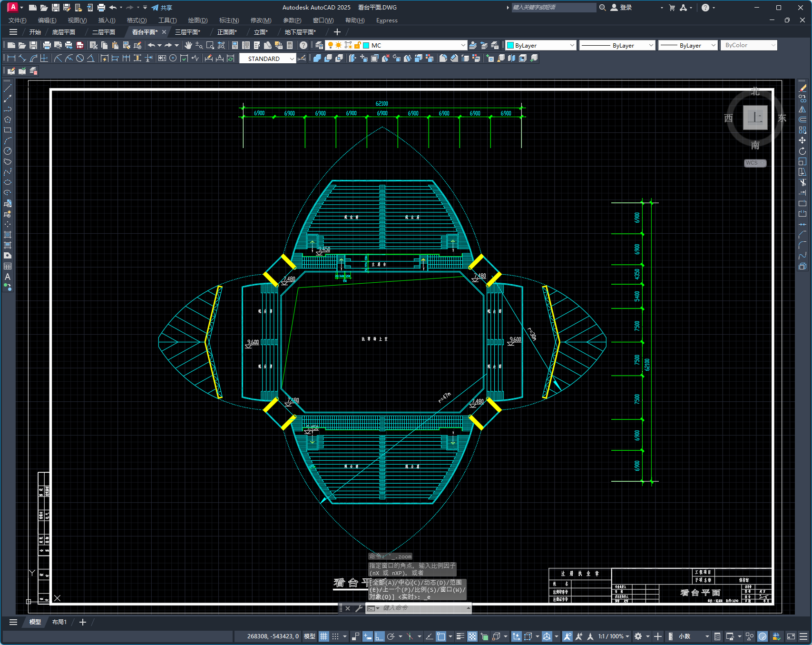Open the annotation scale 1:1 / 100% dropdown
The image size is (812, 645).
point(614,636)
